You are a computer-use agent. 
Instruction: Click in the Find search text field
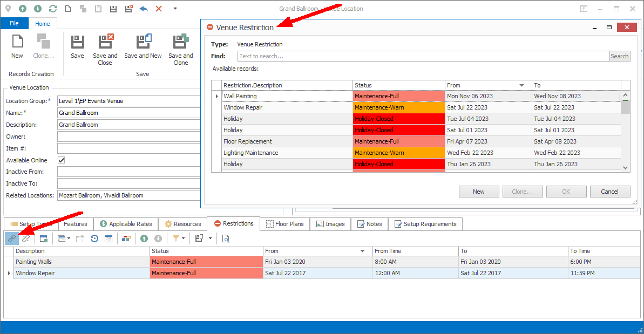(x=423, y=56)
